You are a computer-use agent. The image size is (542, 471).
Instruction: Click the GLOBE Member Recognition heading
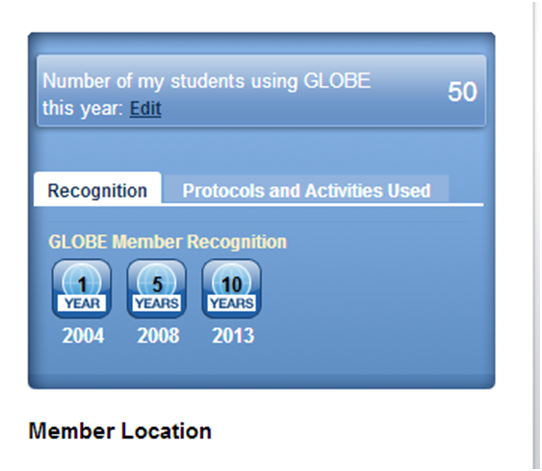[x=168, y=242]
